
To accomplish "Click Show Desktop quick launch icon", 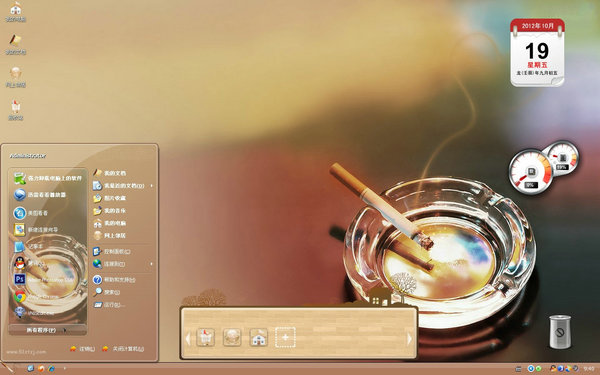I will pyautogui.click(x=31, y=368).
